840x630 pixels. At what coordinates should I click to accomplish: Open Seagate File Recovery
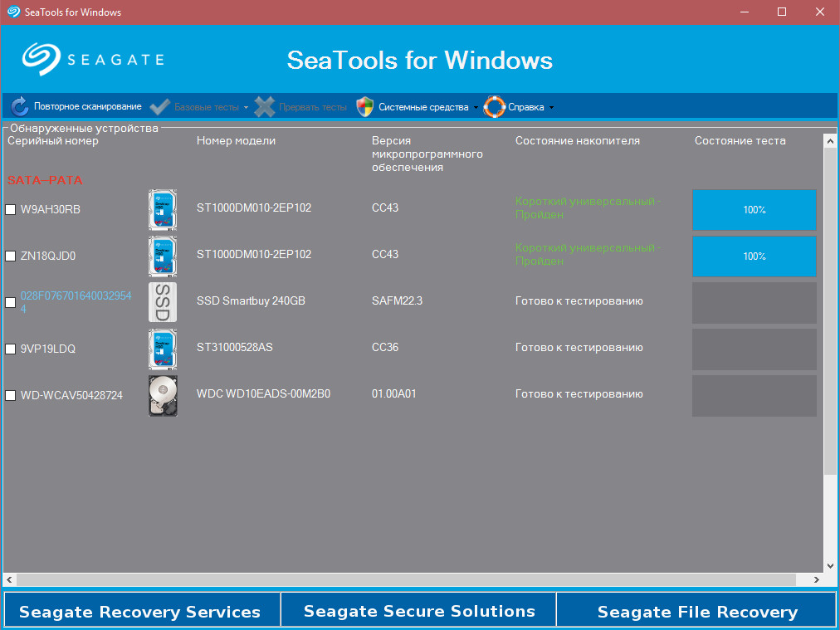(696, 611)
